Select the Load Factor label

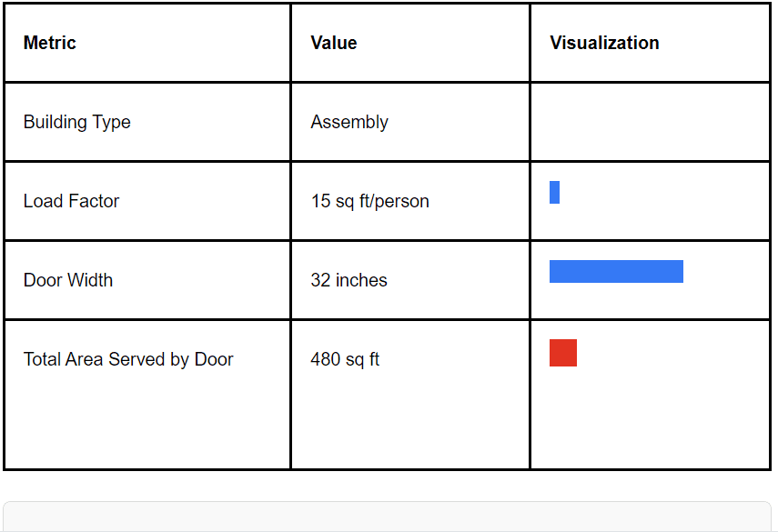(x=72, y=201)
